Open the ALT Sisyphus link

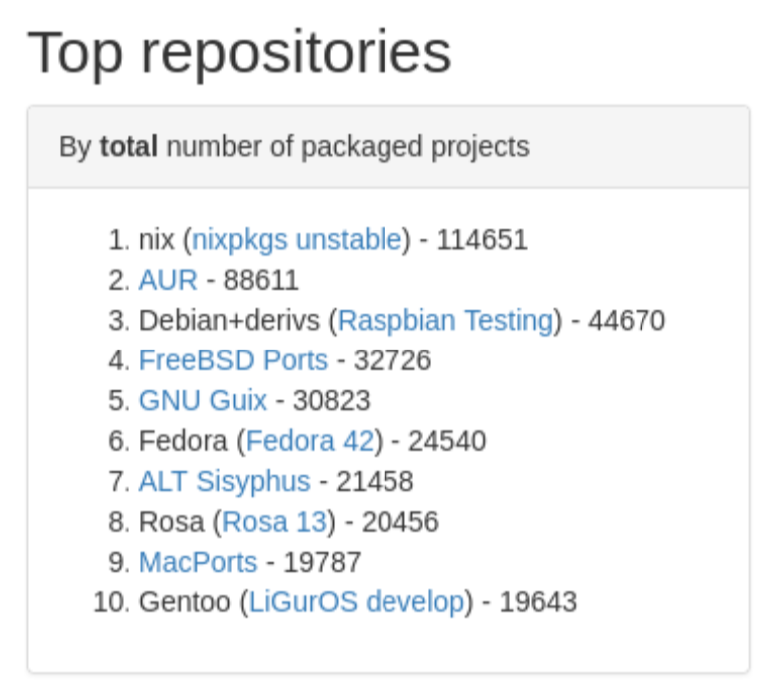point(225,482)
